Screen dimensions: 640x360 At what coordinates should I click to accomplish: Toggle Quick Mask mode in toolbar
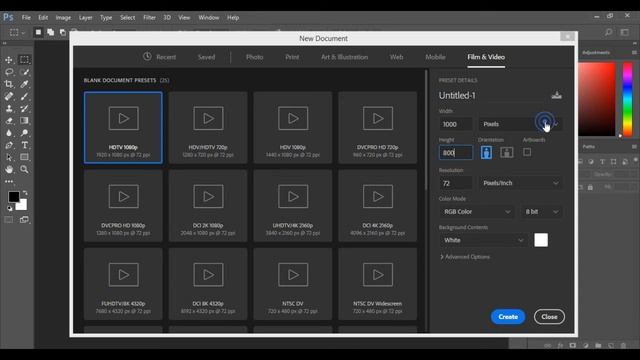9,220
